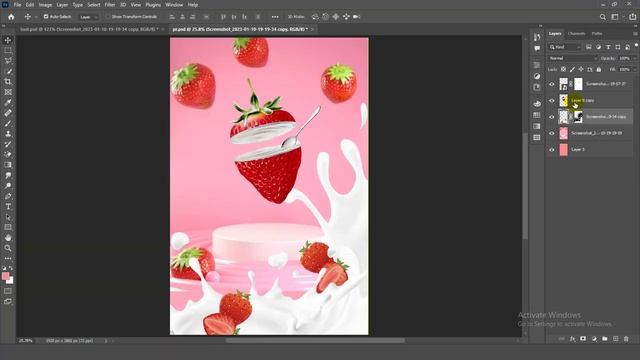Open layer effects fx icon

tap(572, 339)
